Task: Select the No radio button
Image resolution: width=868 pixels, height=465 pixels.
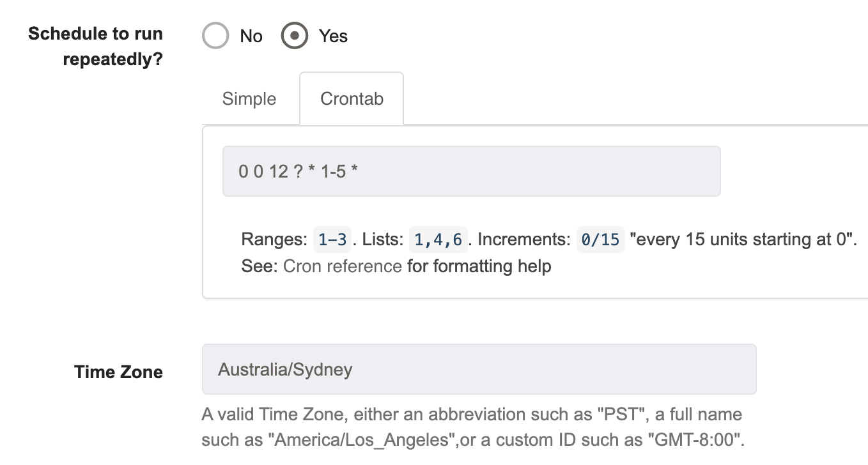Action: pos(215,36)
